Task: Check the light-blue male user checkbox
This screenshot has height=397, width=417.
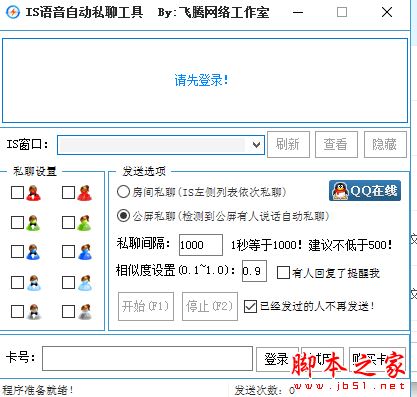Action: 17,283
